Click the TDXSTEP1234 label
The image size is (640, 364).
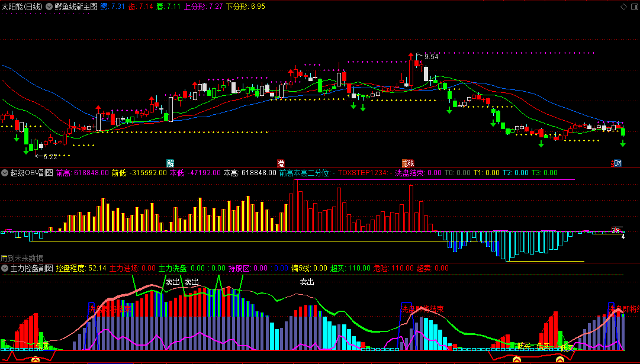pos(365,173)
